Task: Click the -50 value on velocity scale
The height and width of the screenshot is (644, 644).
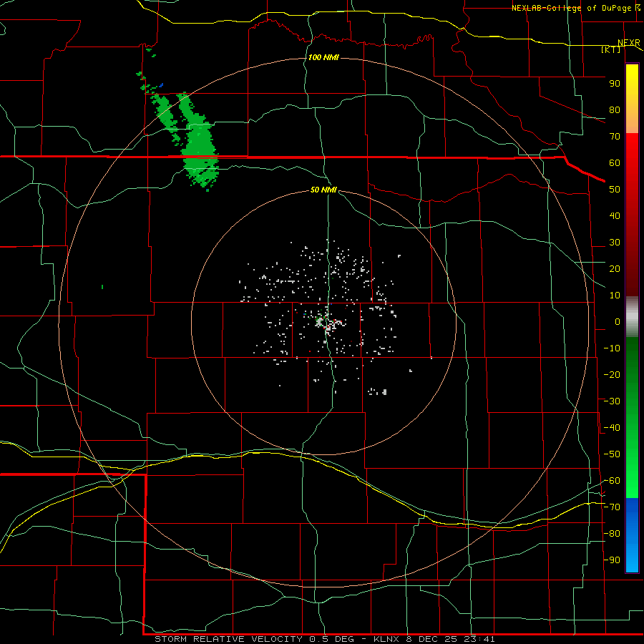Action: tap(612, 454)
